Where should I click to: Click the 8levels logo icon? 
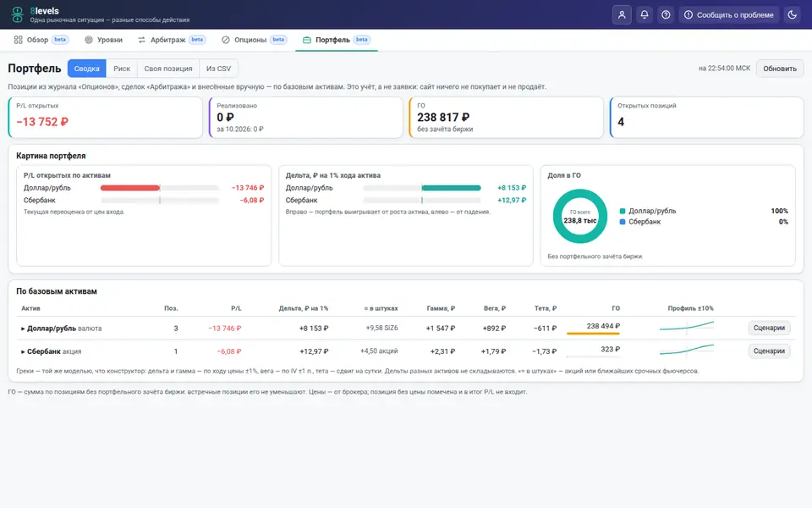pyautogui.click(x=17, y=14)
